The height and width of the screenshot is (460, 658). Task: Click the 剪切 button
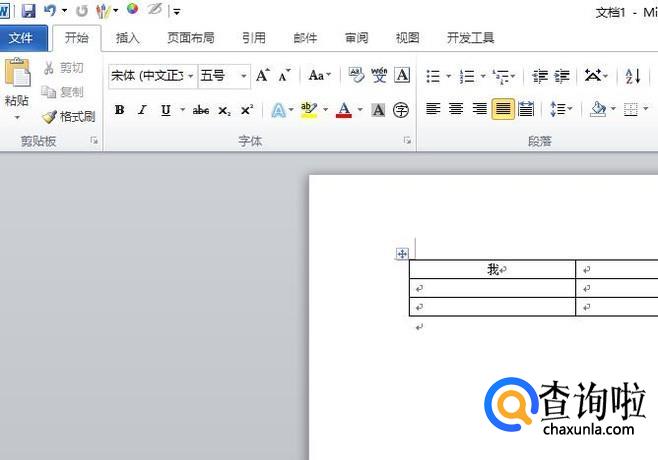click(63, 68)
